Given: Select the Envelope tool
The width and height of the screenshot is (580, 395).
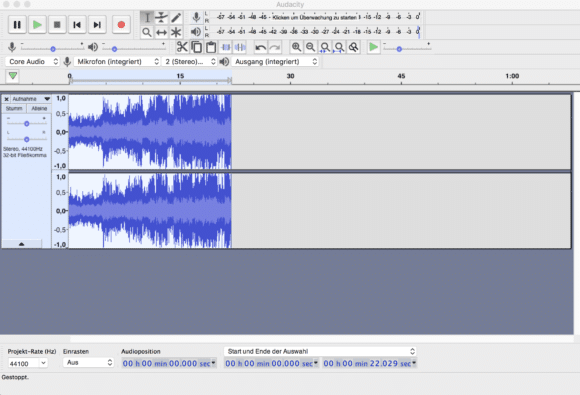Looking at the screenshot, I should coord(161,17).
